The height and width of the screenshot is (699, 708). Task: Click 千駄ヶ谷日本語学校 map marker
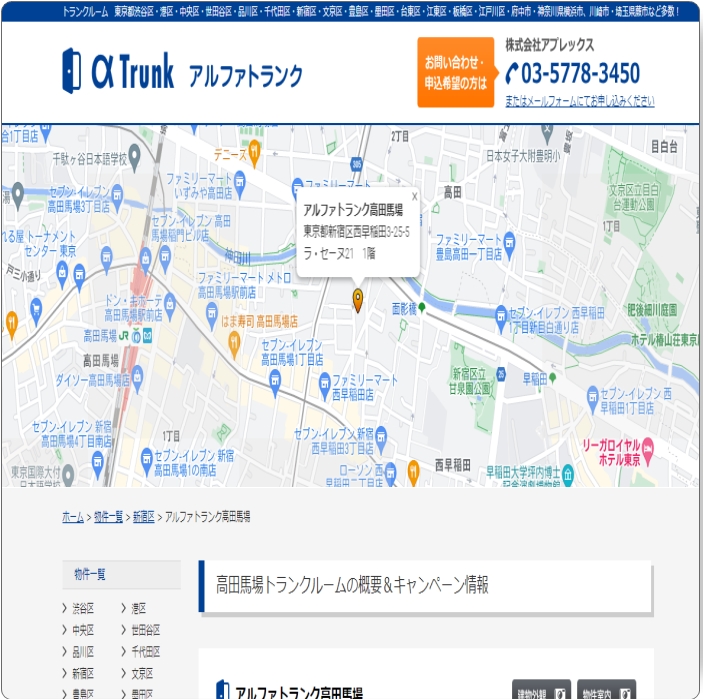(x=134, y=156)
